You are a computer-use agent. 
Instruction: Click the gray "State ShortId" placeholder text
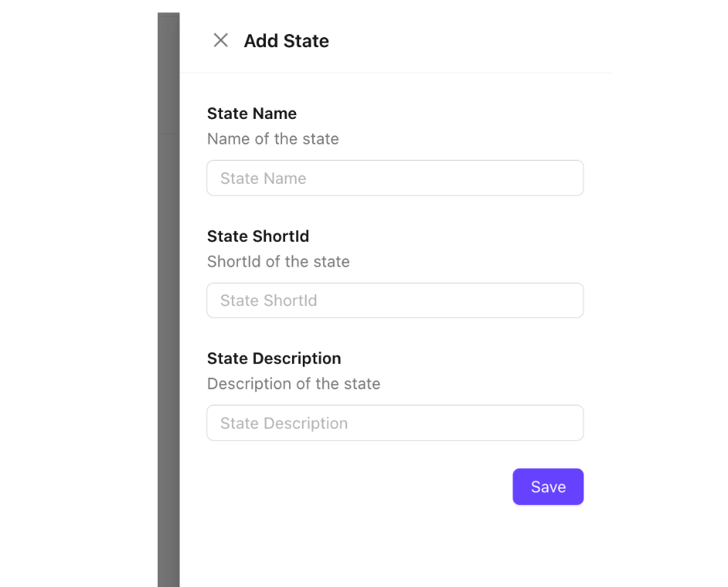pyautogui.click(x=268, y=300)
